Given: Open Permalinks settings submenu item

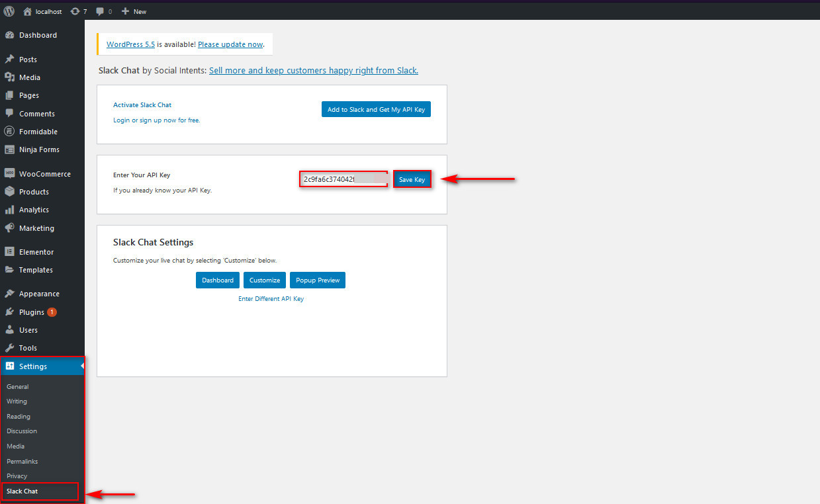Looking at the screenshot, I should pyautogui.click(x=23, y=461).
